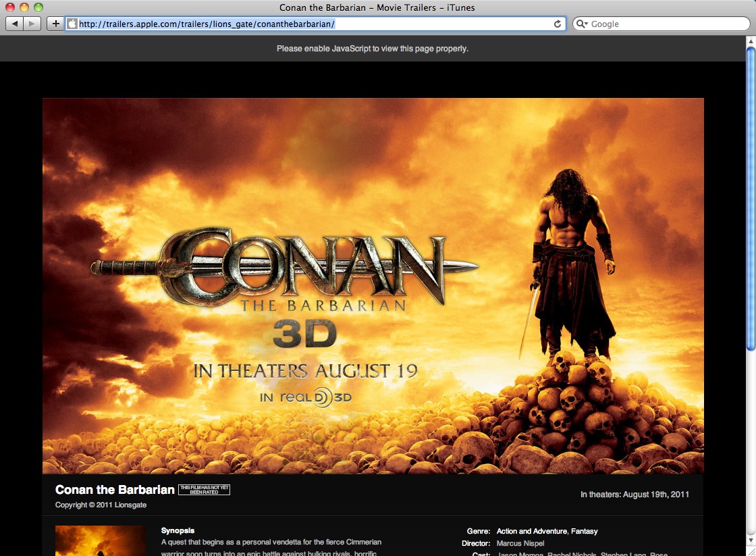Image resolution: width=756 pixels, height=556 pixels.
Task: Click the Conan 3D movie poster image
Action: point(373,286)
